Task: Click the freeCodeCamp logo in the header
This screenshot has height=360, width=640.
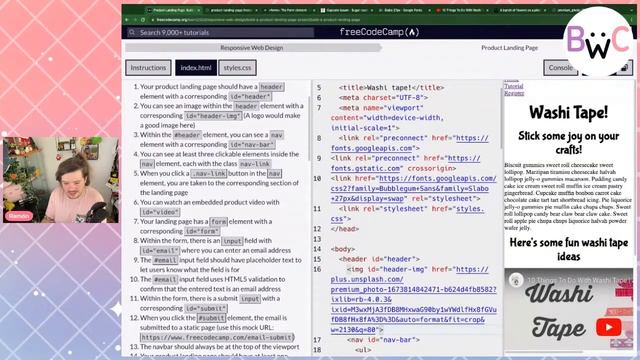Action: 379,32
